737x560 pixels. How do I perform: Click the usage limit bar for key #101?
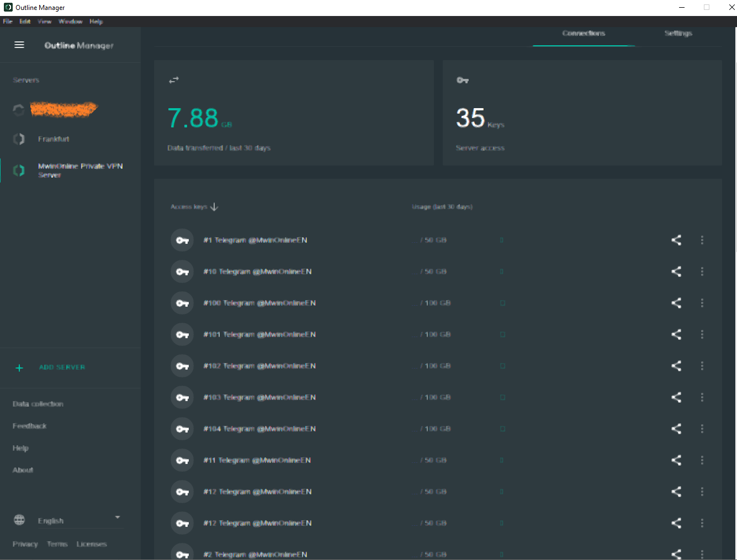click(501, 334)
